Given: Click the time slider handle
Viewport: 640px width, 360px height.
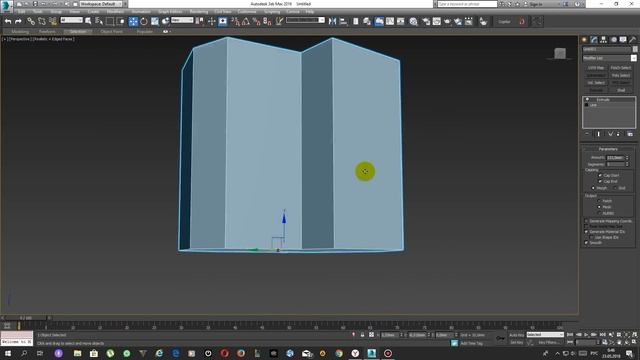Looking at the screenshot, I should tap(25, 318).
